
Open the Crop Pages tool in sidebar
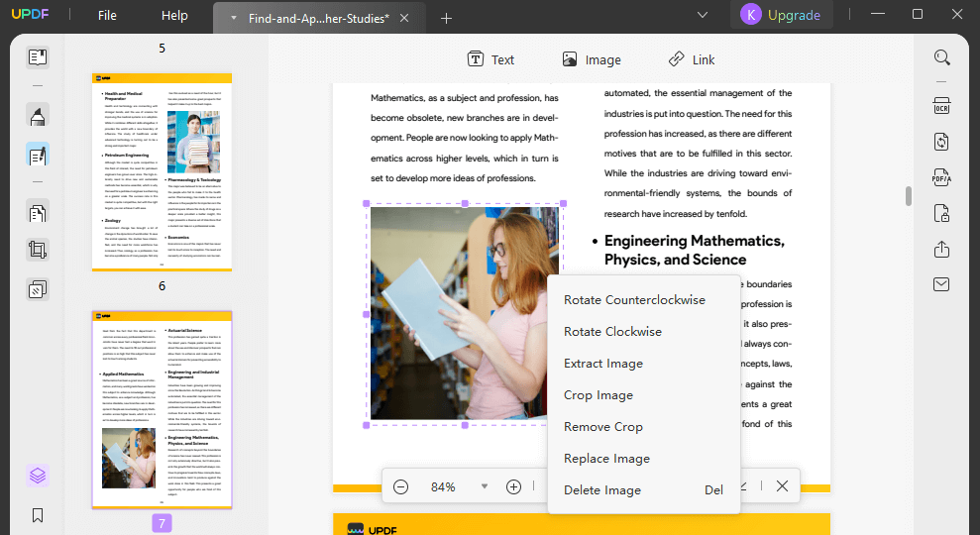(x=38, y=250)
